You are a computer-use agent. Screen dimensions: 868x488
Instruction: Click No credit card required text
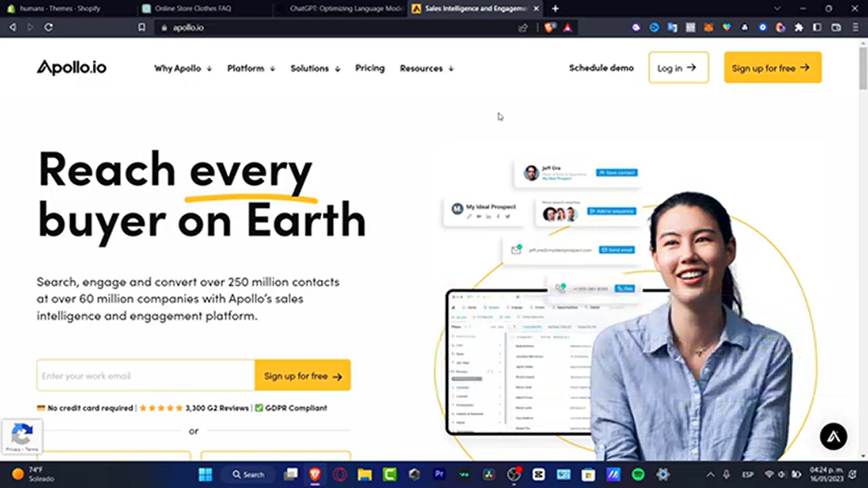90,408
